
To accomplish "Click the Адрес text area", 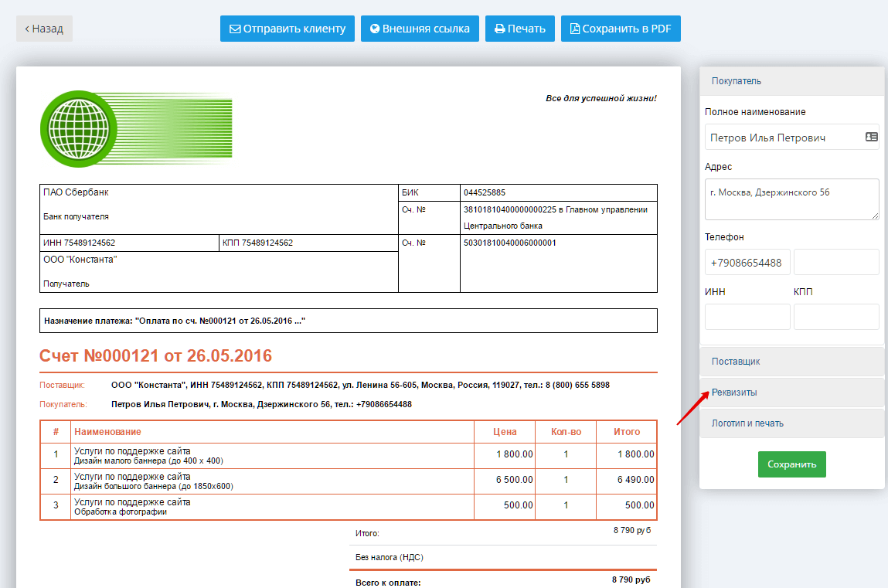I will coord(791,199).
